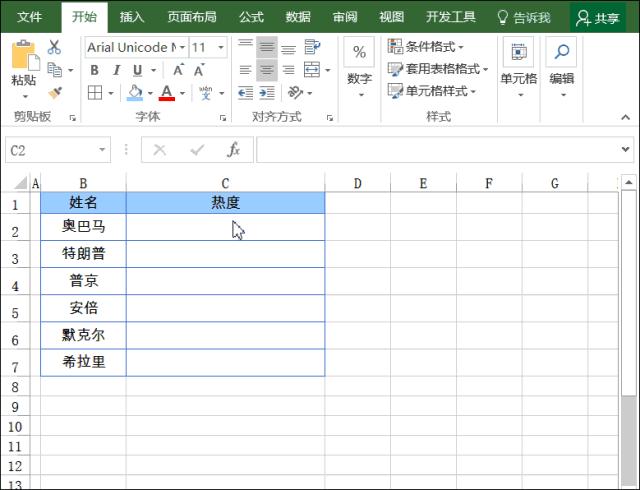The height and width of the screenshot is (490, 640).
Task: Switch to the 数据 tab
Action: coord(298,17)
